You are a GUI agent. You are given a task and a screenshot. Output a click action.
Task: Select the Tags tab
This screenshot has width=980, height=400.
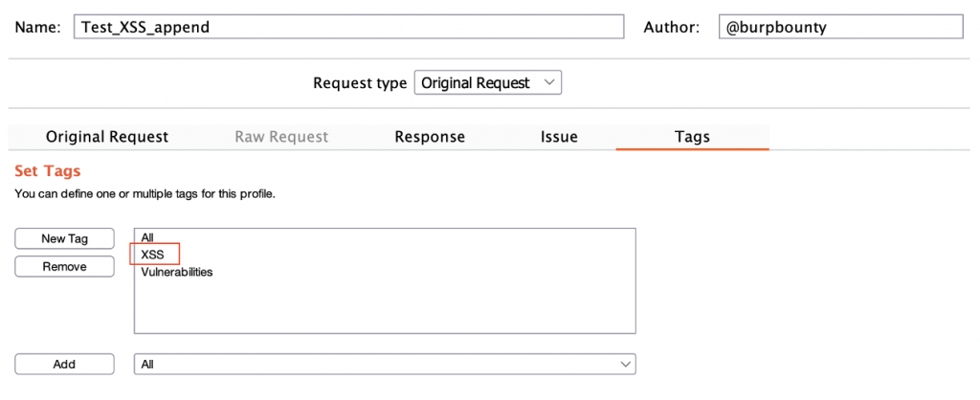click(692, 137)
